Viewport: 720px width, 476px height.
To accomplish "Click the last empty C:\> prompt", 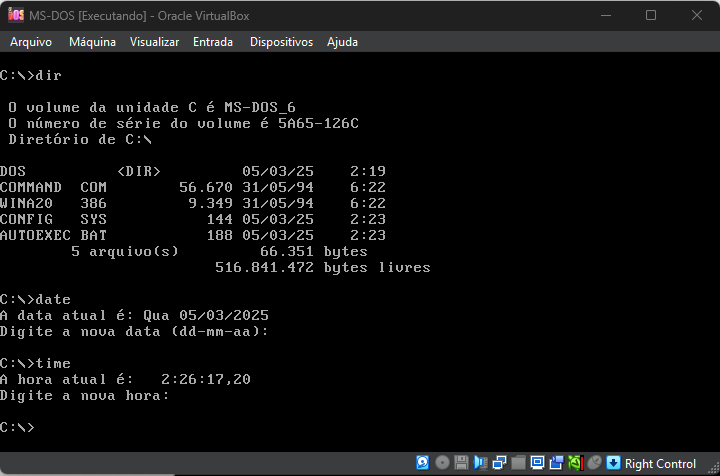I will coord(17,427).
